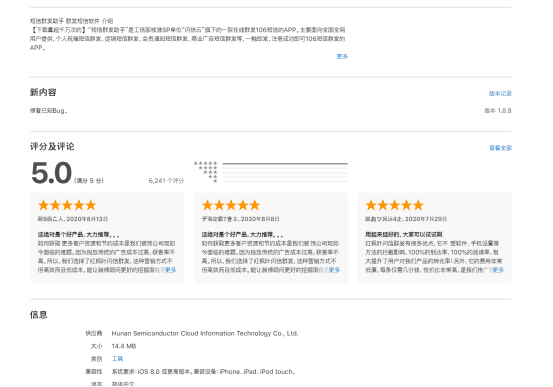The width and height of the screenshot is (553, 387).
Task: Expand the app description with 更多 link
Action: pos(342,56)
